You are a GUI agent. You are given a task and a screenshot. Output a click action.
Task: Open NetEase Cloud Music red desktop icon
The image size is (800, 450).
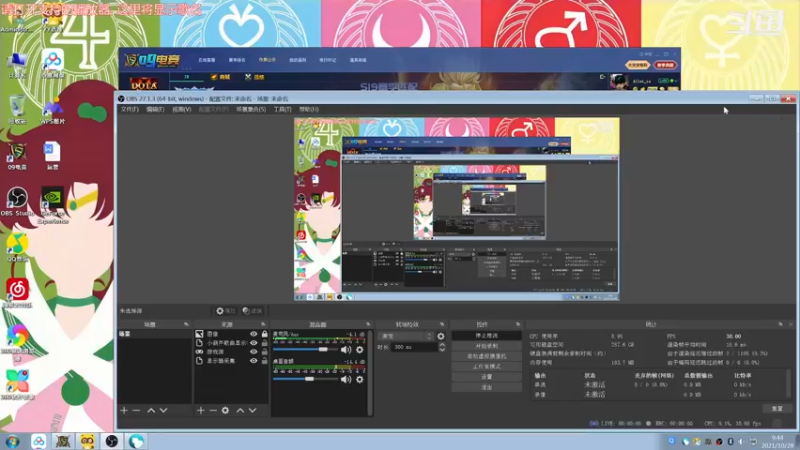[x=17, y=293]
